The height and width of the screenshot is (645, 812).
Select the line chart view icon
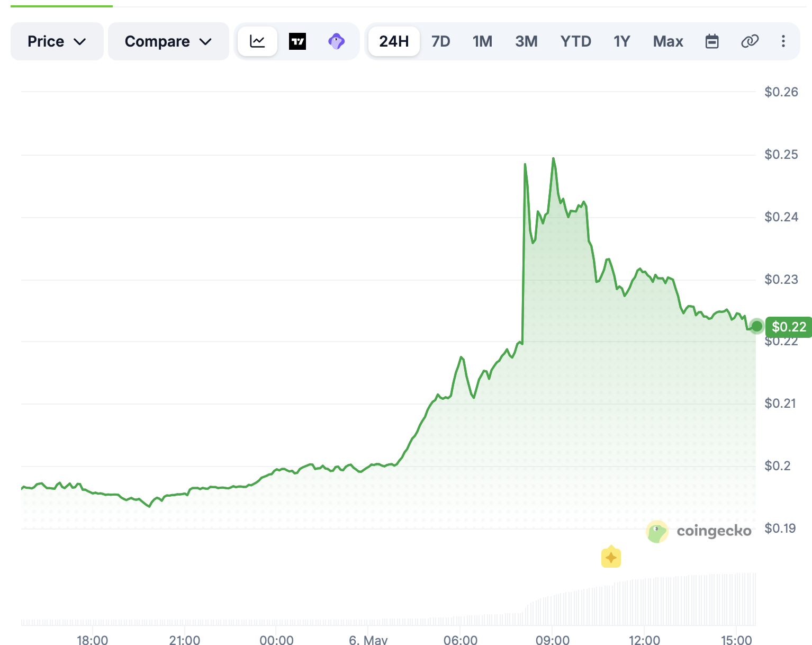click(257, 41)
